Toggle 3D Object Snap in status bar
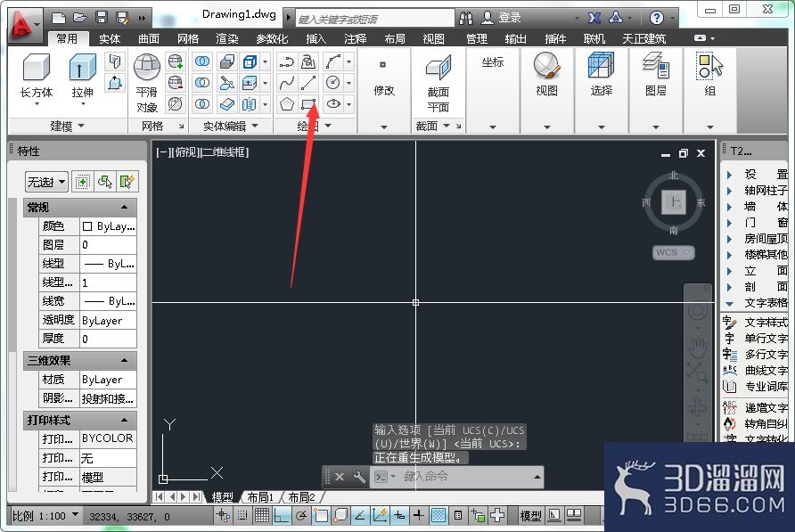The image size is (795, 532). click(340, 516)
